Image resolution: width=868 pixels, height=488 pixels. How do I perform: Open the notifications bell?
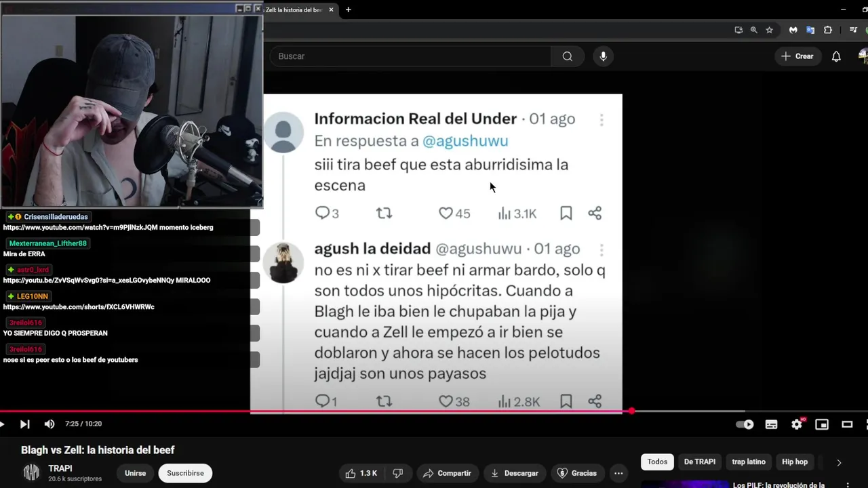[836, 56]
